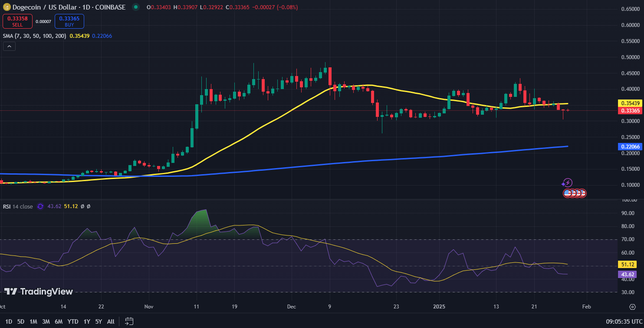Open the purple lightning latest-updates icon
This screenshot has width=644, height=328.
pyautogui.click(x=567, y=183)
